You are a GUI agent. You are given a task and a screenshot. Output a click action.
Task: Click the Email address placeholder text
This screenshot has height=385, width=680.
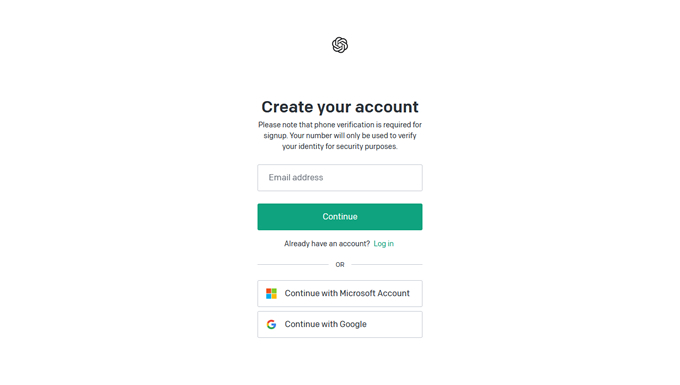[x=296, y=178]
